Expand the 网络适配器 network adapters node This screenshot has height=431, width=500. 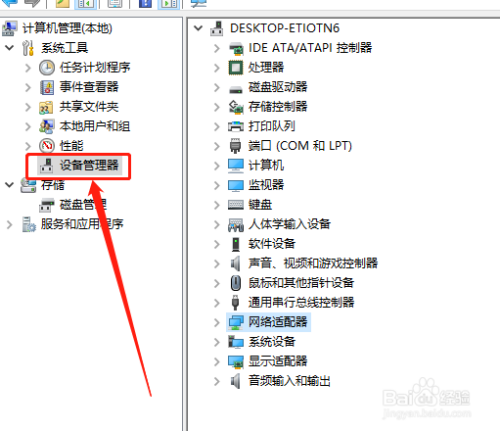click(217, 322)
